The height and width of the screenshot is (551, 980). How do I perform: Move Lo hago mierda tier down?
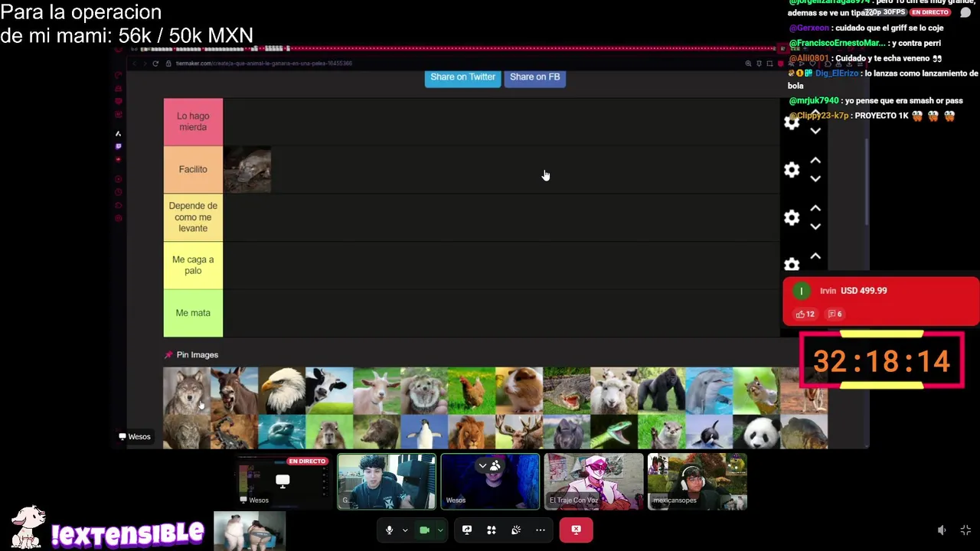[x=815, y=131]
